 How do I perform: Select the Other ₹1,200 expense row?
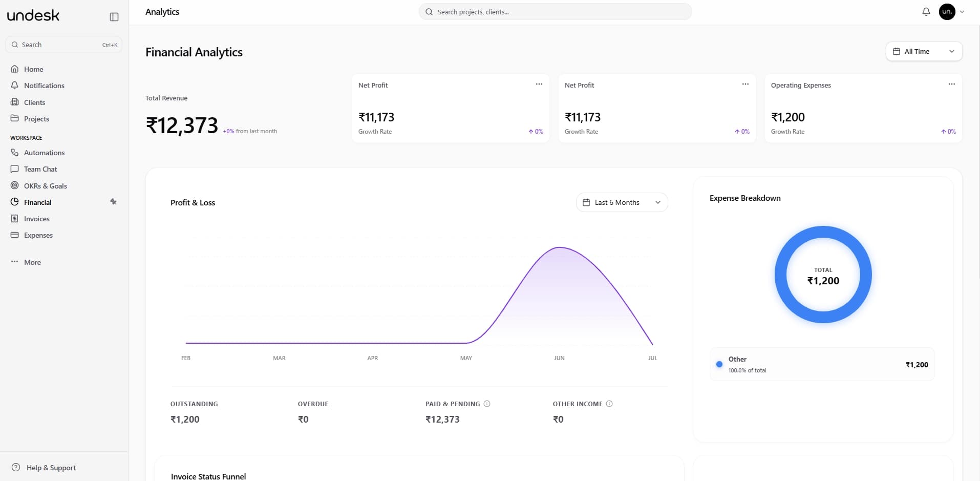(x=822, y=364)
